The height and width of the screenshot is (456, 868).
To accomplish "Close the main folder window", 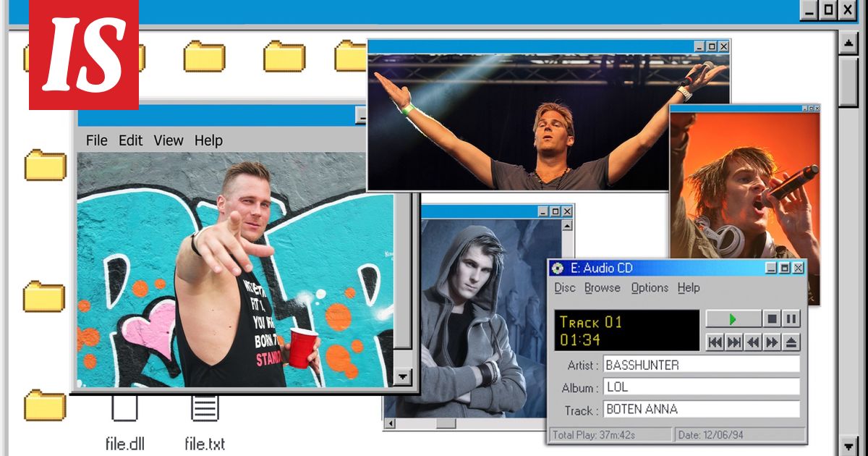I will [x=848, y=9].
